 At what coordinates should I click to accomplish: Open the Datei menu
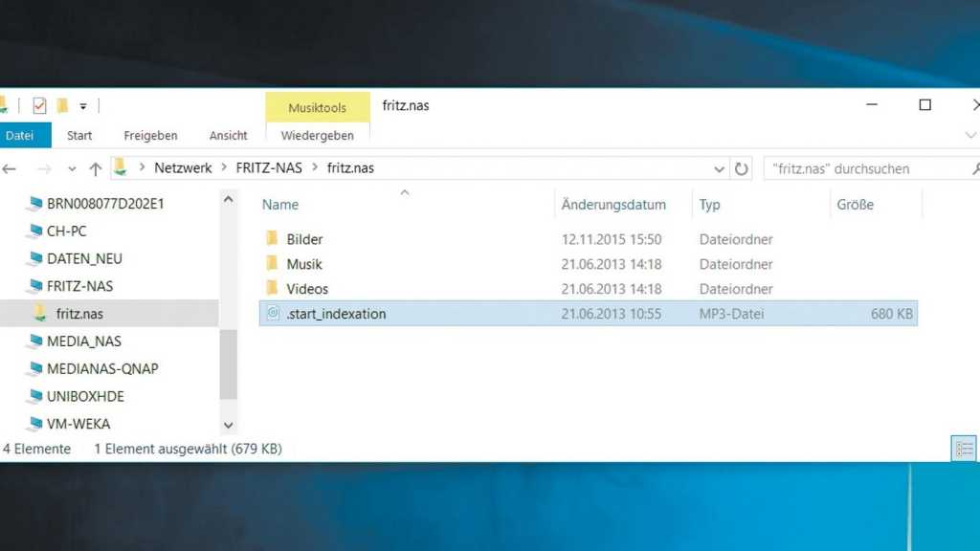[20, 136]
